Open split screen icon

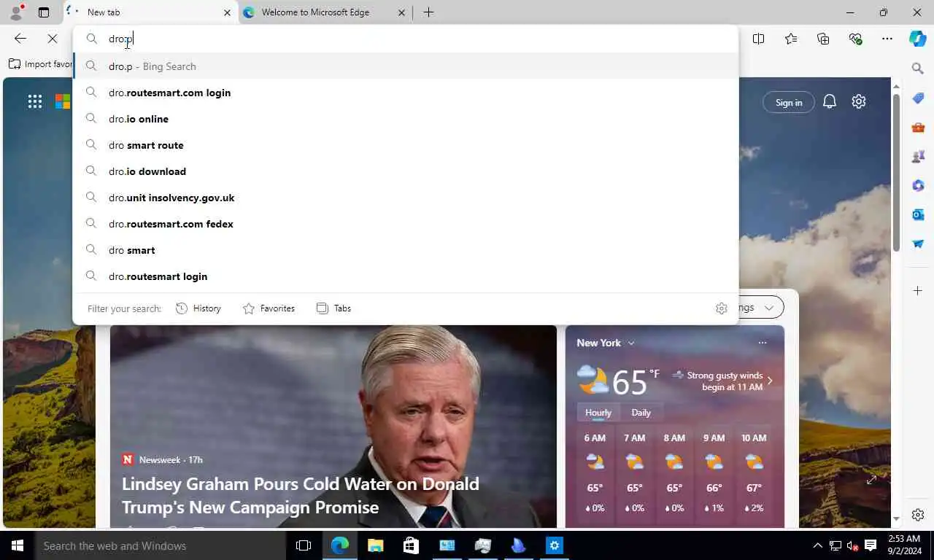758,39
